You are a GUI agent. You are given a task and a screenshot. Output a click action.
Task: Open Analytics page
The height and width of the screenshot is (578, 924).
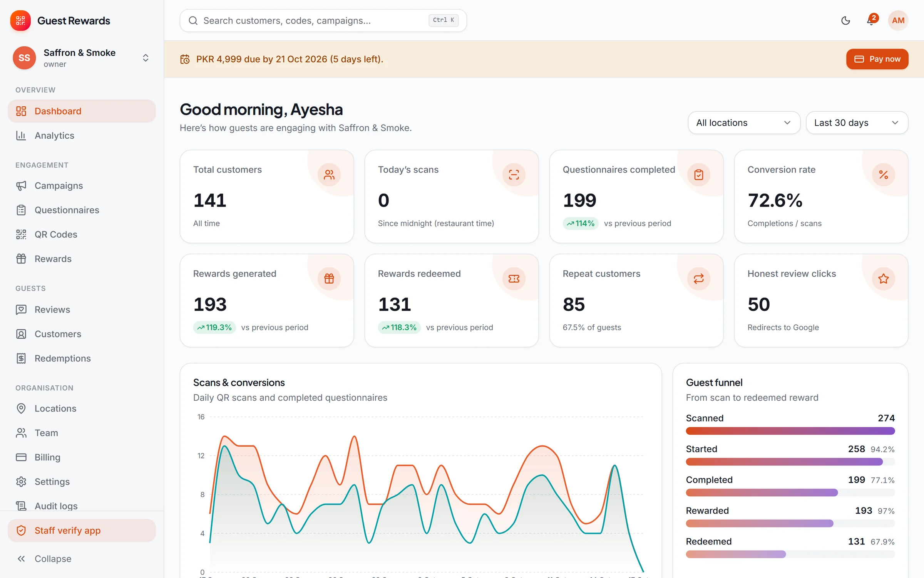click(82, 136)
